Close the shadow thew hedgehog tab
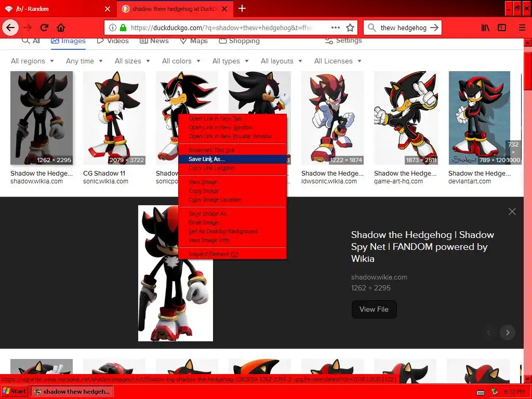The height and width of the screenshot is (399, 532). click(x=224, y=9)
